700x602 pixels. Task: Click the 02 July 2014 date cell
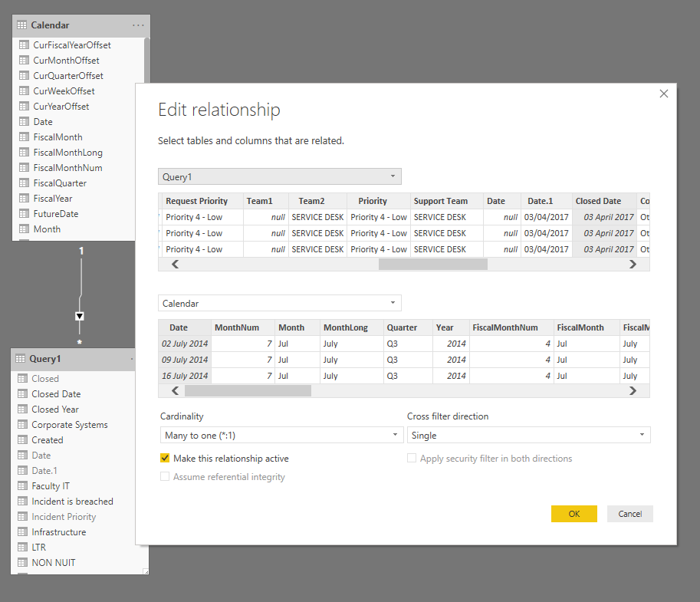(185, 344)
